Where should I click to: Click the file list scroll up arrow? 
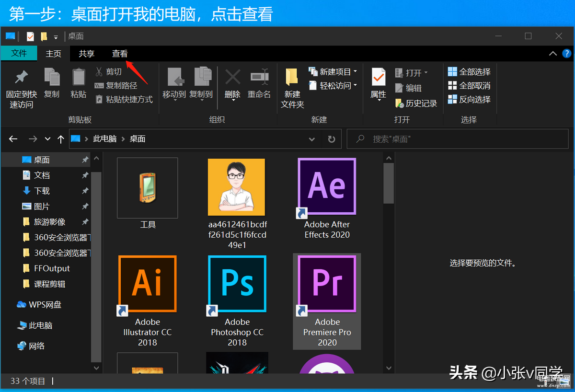tap(389, 158)
